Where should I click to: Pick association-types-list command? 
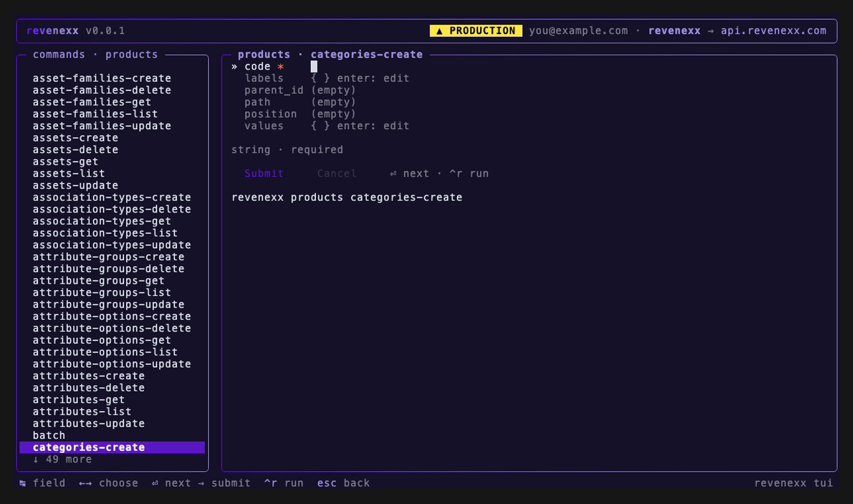pos(105,233)
